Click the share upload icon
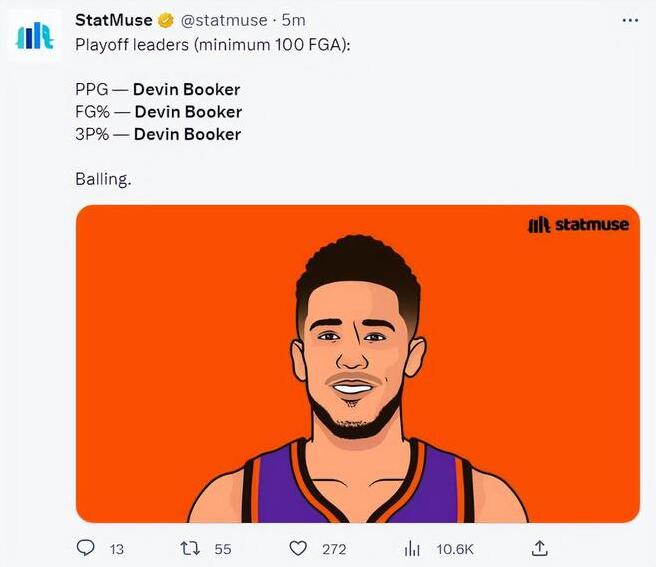Image resolution: width=656 pixels, height=567 pixels. click(538, 548)
